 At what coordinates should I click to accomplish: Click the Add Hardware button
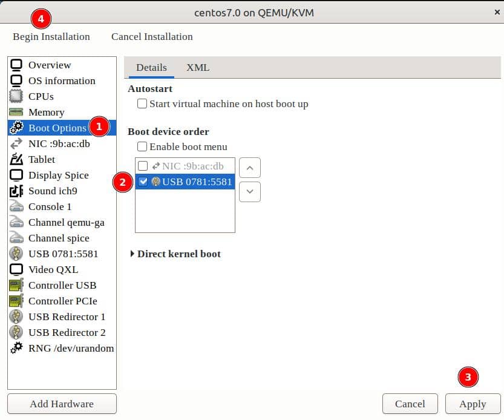click(62, 404)
